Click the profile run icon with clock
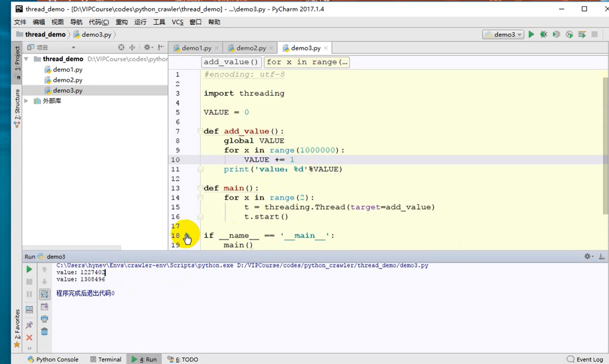609x364 pixels. [x=569, y=34]
